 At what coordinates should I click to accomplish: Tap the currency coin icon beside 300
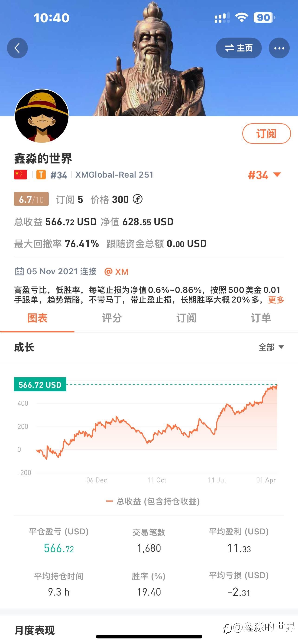[x=138, y=199]
